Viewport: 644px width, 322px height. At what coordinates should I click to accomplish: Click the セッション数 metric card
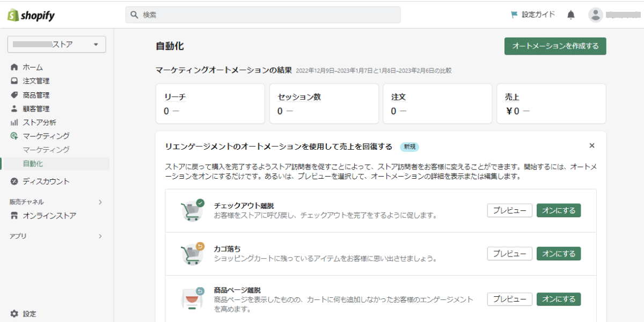pyautogui.click(x=324, y=104)
